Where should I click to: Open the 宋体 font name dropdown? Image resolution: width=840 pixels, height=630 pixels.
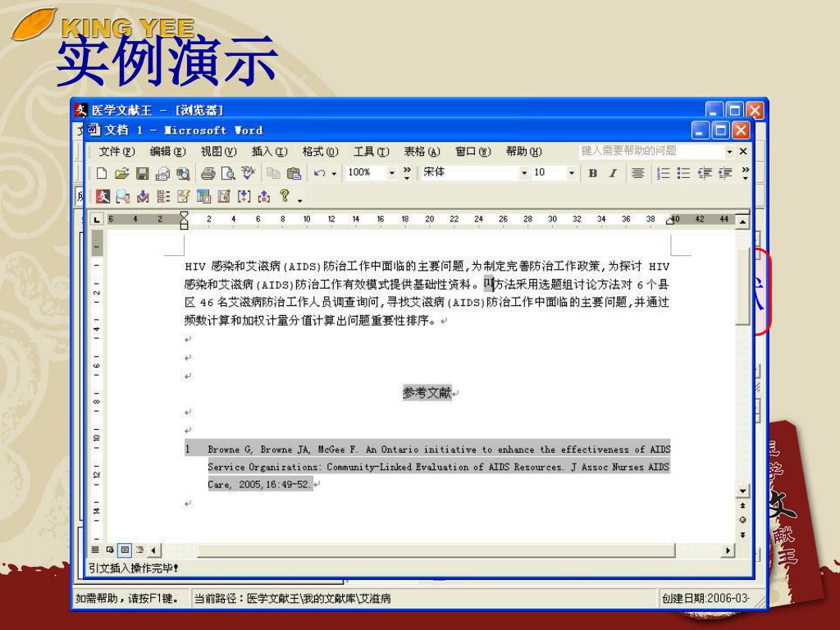[x=524, y=172]
